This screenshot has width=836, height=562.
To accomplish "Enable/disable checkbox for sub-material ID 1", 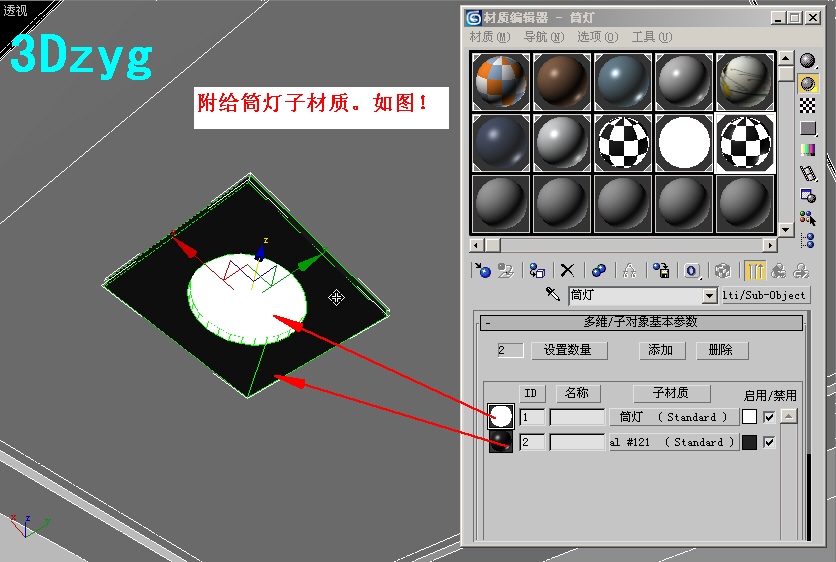I will [769, 417].
